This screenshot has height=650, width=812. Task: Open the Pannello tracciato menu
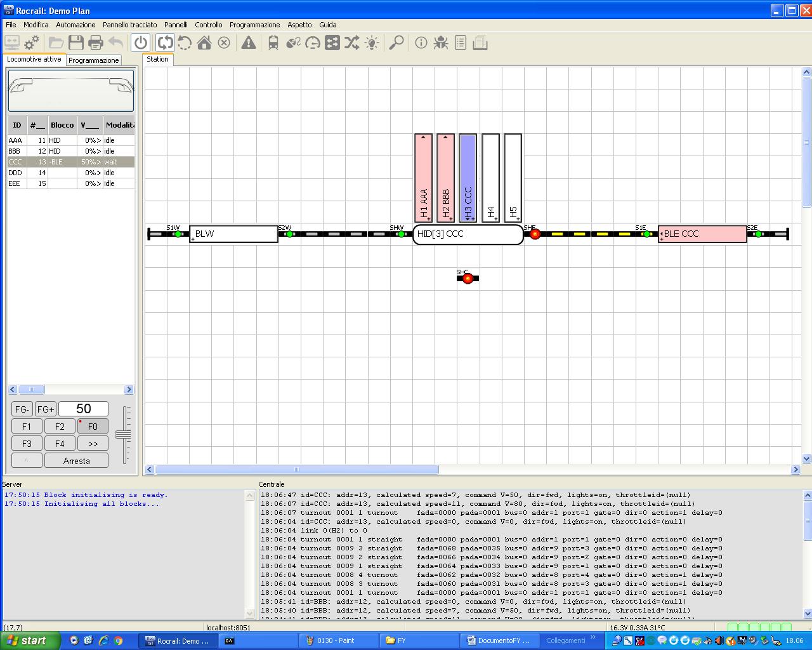tap(130, 25)
